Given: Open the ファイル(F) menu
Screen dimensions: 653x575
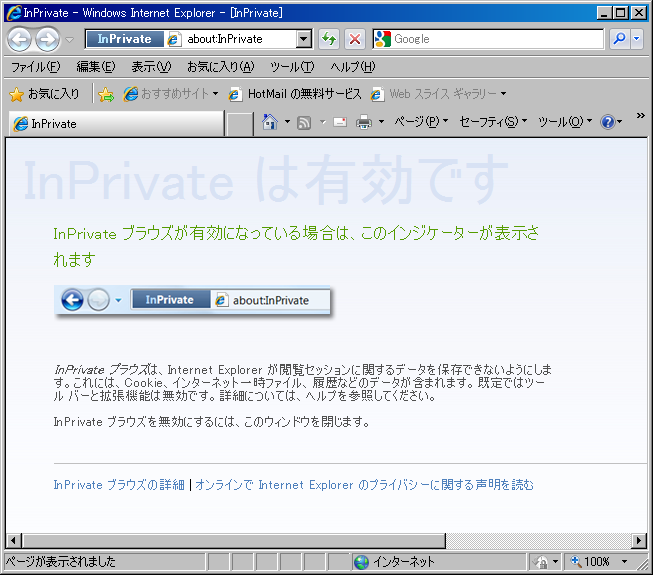Looking at the screenshot, I should click(35, 67).
